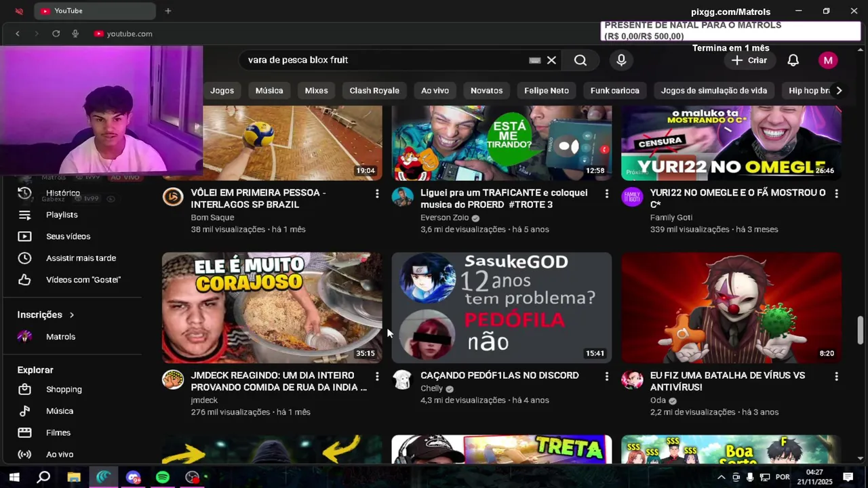Open options menu for TRAFICANTE trote video
This screenshot has width=868, height=488.
(607, 194)
